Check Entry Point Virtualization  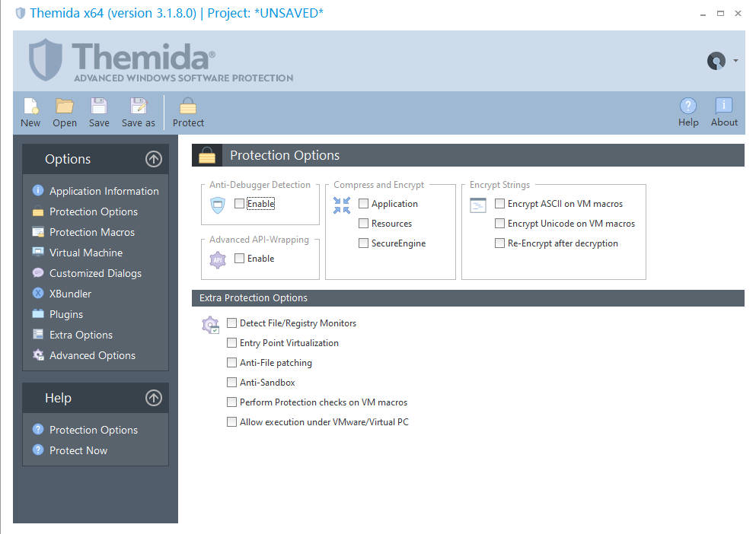point(232,342)
